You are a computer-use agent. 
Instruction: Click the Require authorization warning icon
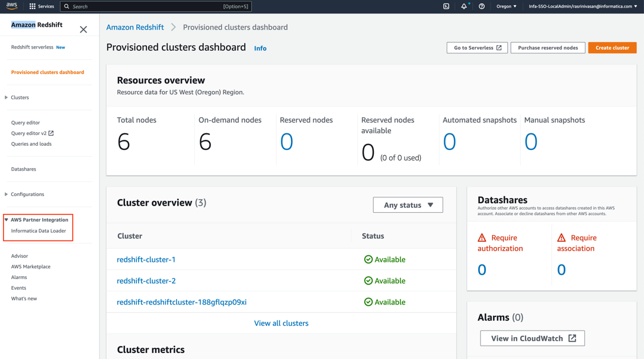[482, 238]
